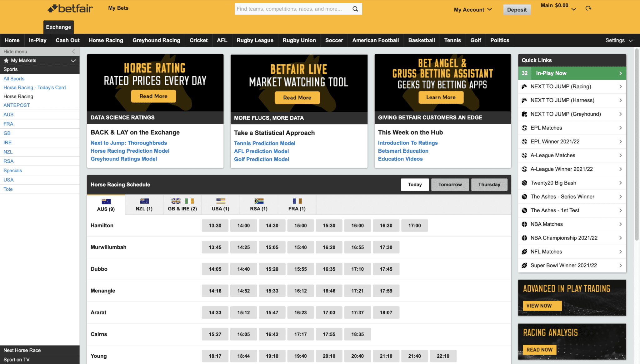Screen dimensions: 640x364
Task: Click the refresh balance icon
Action: click(588, 8)
